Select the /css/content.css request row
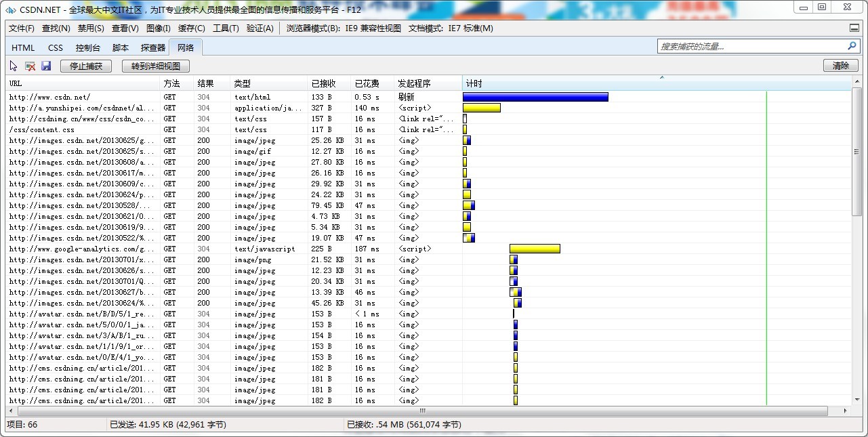This screenshot has width=868, height=437. point(428,129)
